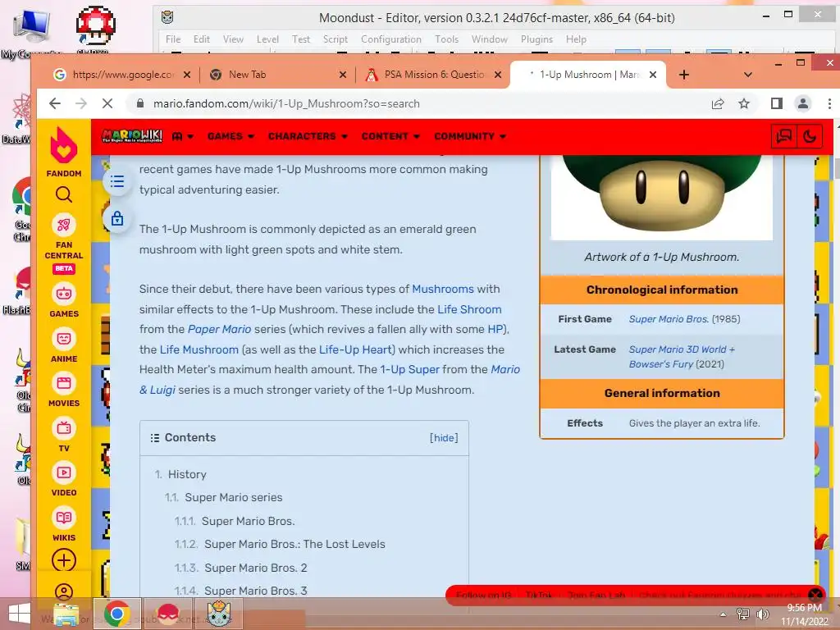
Task: Hide the Contents table via [hide]
Action: (x=444, y=438)
